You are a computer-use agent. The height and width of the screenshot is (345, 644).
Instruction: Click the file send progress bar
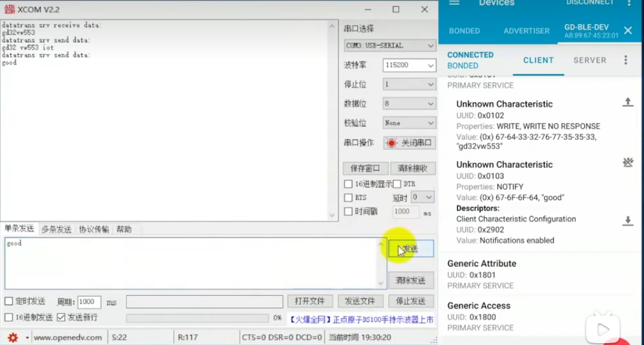click(198, 318)
